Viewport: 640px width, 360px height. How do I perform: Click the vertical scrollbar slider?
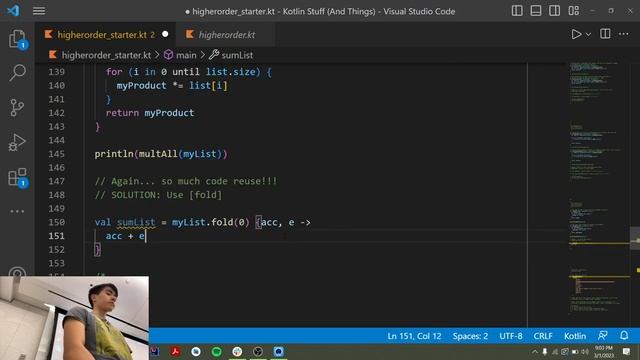[635, 238]
